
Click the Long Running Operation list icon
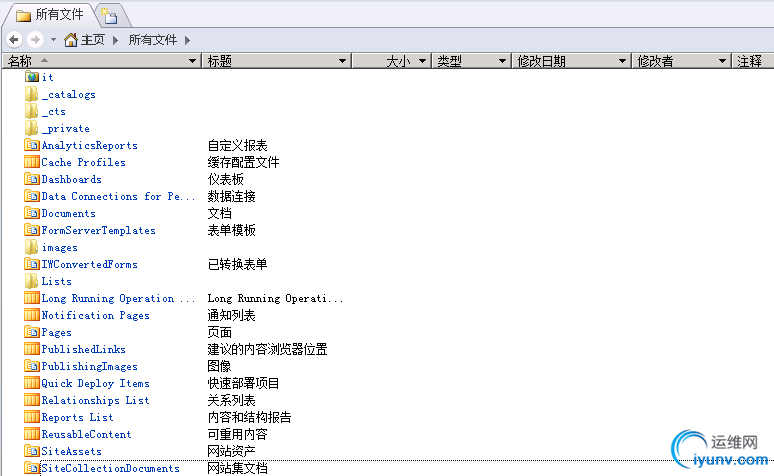pos(32,298)
